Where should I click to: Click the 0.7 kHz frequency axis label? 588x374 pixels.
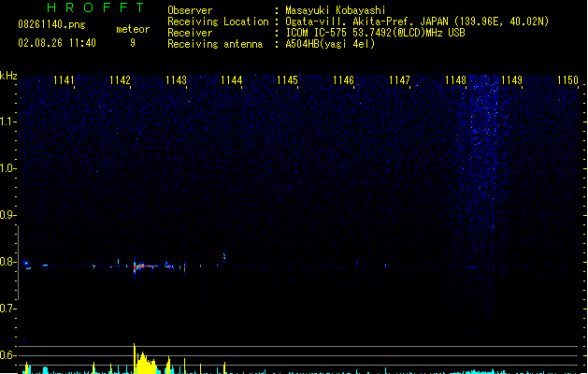(x=7, y=309)
